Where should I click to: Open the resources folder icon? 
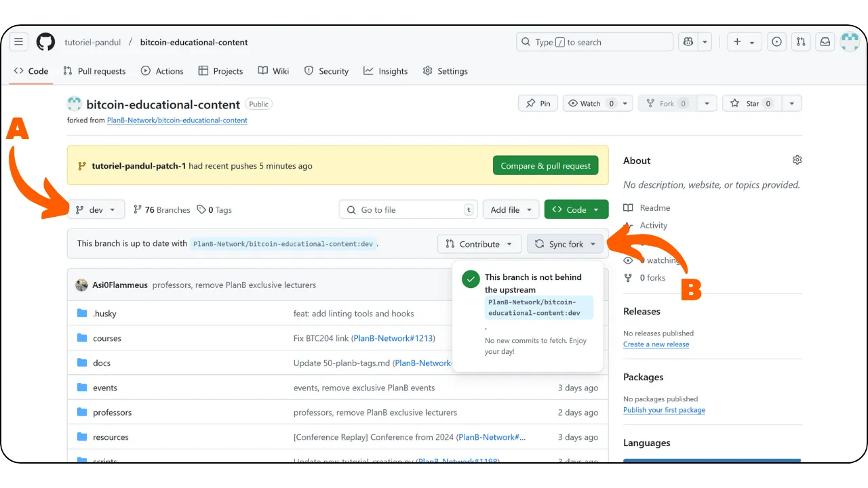82,437
